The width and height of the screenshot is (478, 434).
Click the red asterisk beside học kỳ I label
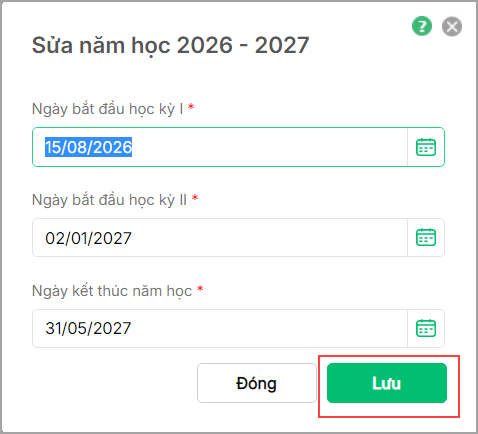191,107
